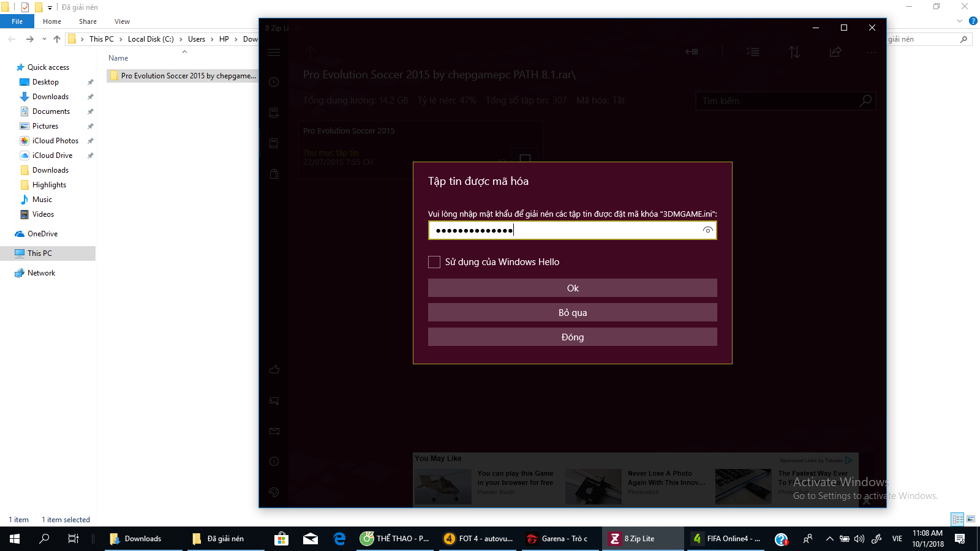Open Pictures in the navigation pane

coord(45,126)
